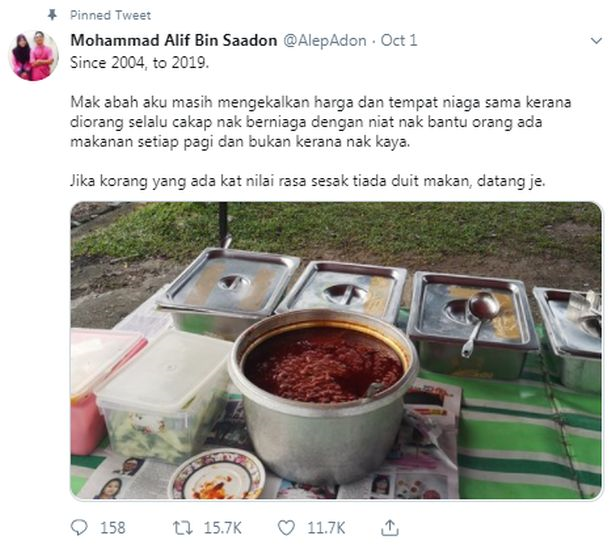Click the reply speech bubble icon
Viewport: 616px width, 553px height.
coord(79,527)
